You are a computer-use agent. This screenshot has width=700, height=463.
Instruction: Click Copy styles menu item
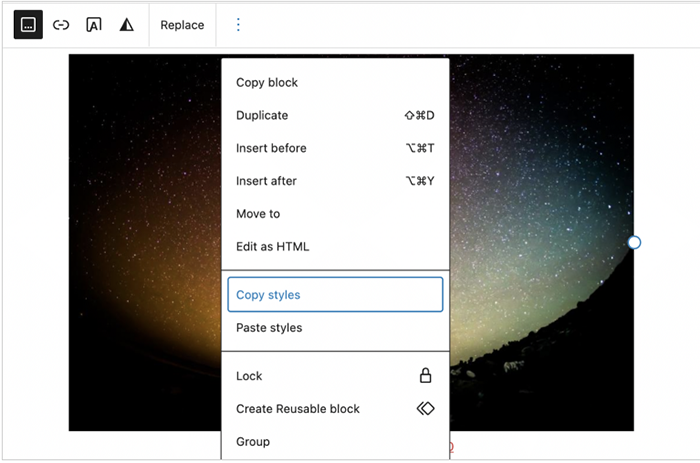tap(335, 295)
